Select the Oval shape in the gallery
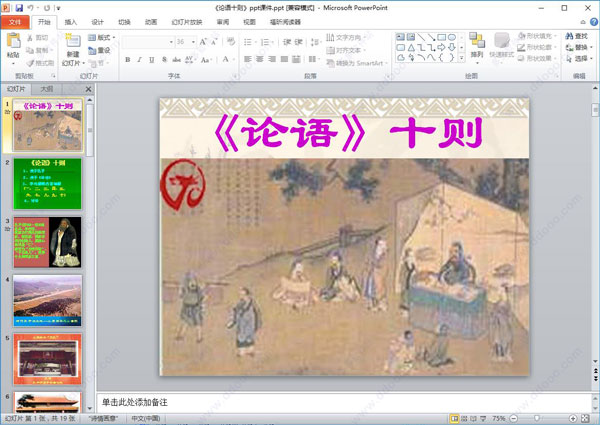 point(452,37)
